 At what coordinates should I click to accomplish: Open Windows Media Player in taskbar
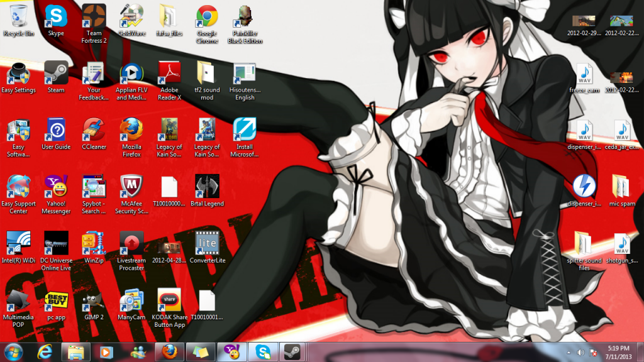pyautogui.click(x=106, y=352)
